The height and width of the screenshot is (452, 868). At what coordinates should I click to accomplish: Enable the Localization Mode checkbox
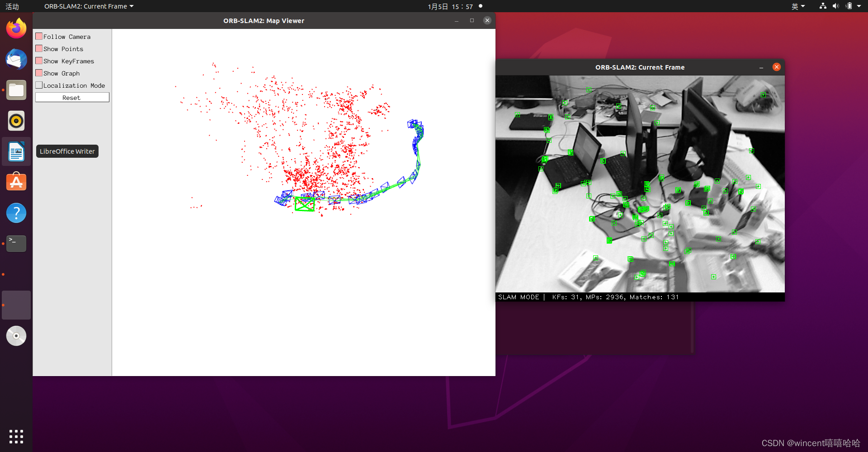[39, 85]
